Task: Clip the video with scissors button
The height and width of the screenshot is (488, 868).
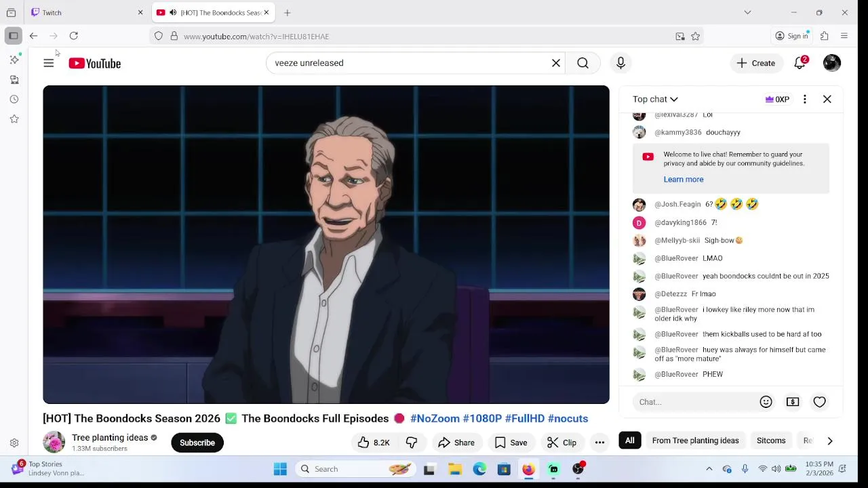Action: point(561,443)
